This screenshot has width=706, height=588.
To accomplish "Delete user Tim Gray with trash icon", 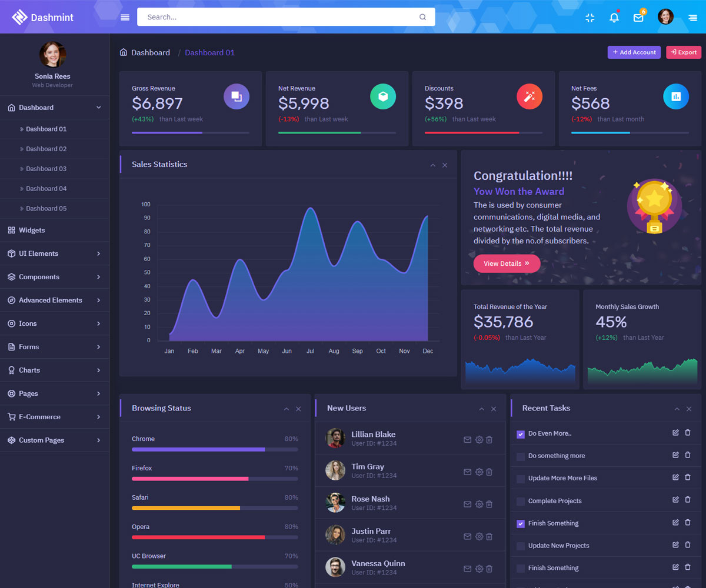I will 489,472.
